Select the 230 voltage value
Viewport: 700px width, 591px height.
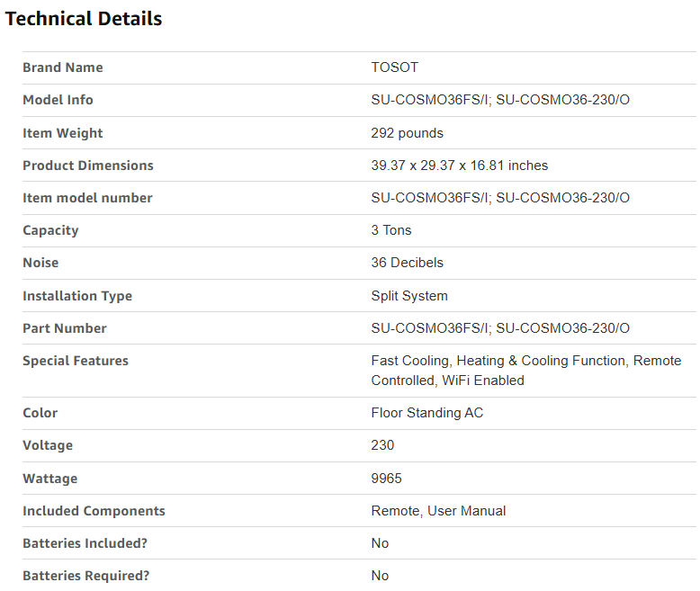pyautogui.click(x=383, y=445)
